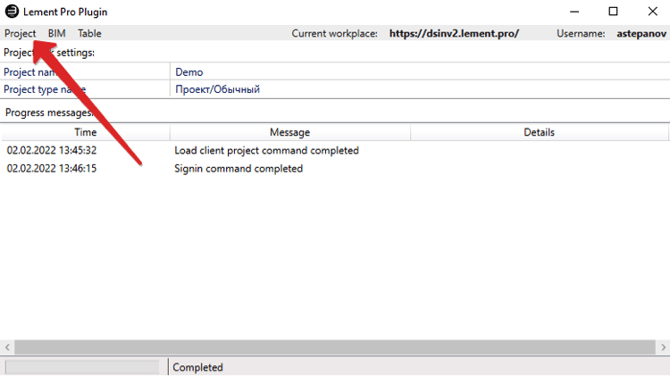This screenshot has width=670, height=376.
Task: Open the BIM menu
Action: pyautogui.click(x=56, y=33)
